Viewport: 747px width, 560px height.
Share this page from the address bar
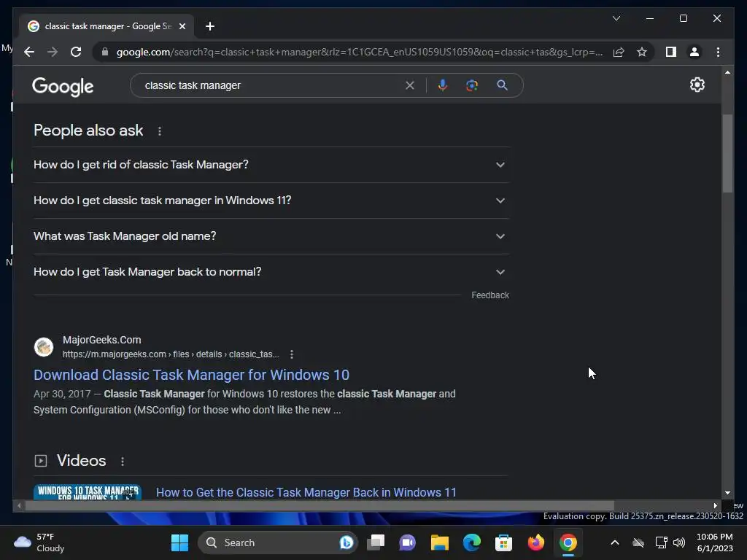coord(619,52)
